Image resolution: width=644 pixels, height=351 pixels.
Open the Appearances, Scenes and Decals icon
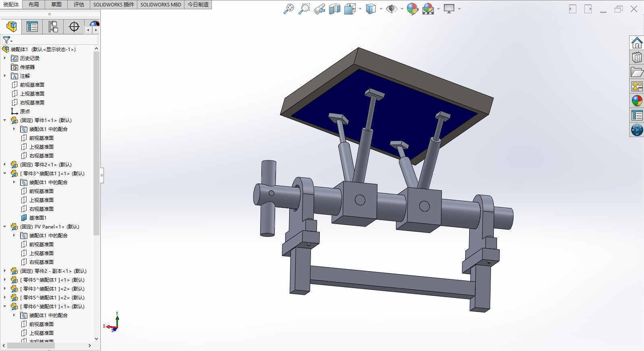click(637, 101)
